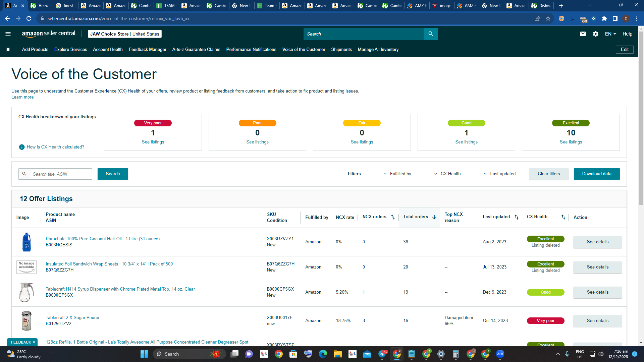The width and height of the screenshot is (644, 362).
Task: Toggle the browser side panel icon
Action: coord(615,18)
